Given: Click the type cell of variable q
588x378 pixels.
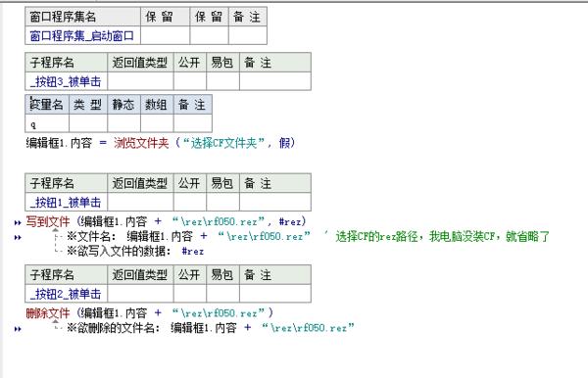Looking at the screenshot, I should 88,123.
